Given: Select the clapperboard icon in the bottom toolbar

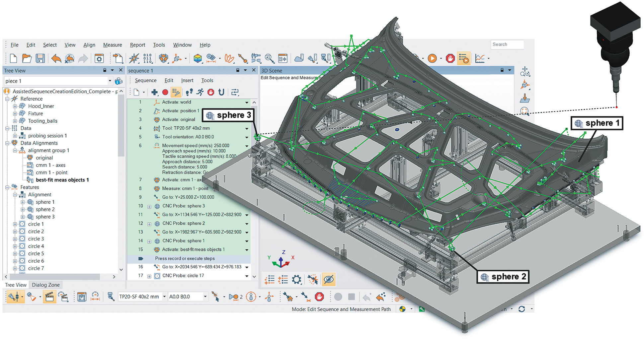Looking at the screenshot, I should pyautogui.click(x=49, y=297).
